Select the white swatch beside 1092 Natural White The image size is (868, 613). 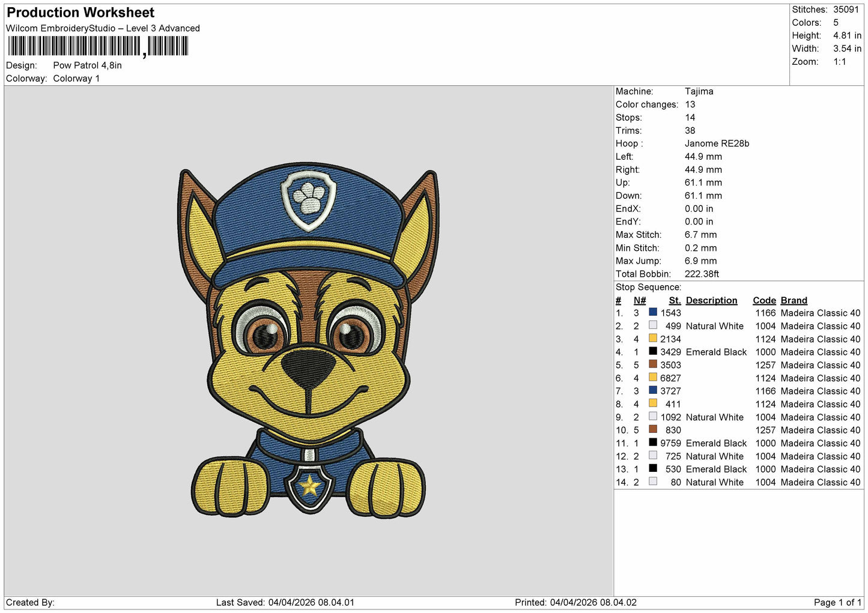click(653, 417)
